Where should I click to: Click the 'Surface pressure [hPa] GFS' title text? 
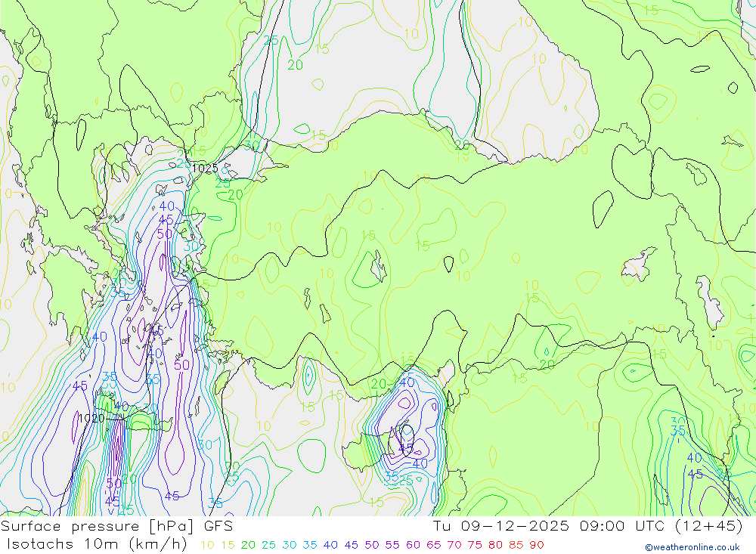point(116,526)
